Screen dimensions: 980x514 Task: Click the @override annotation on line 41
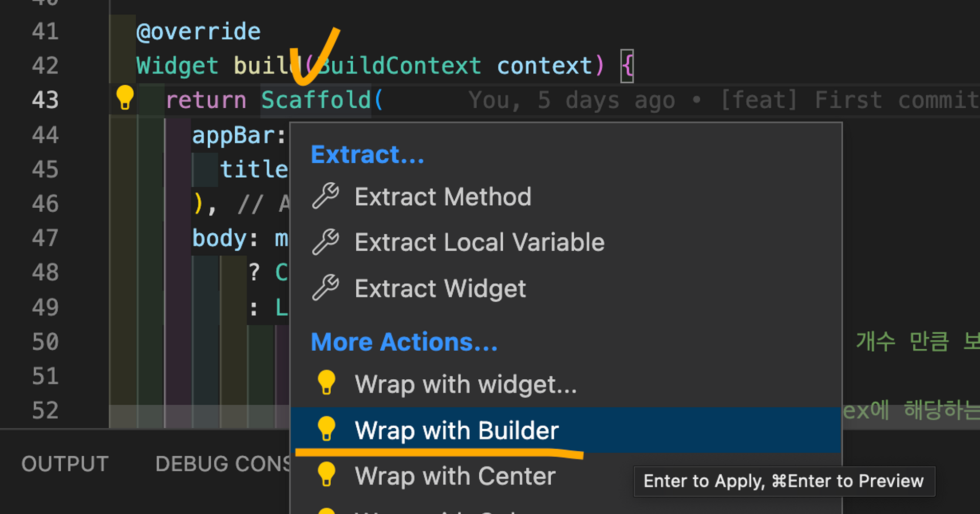coord(199,32)
